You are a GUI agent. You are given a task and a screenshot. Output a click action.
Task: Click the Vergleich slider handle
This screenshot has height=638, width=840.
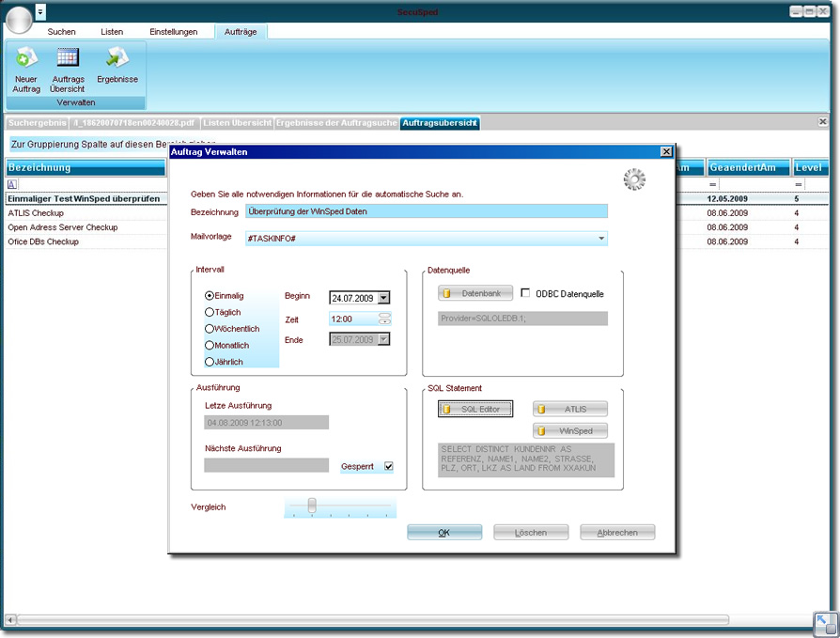312,506
